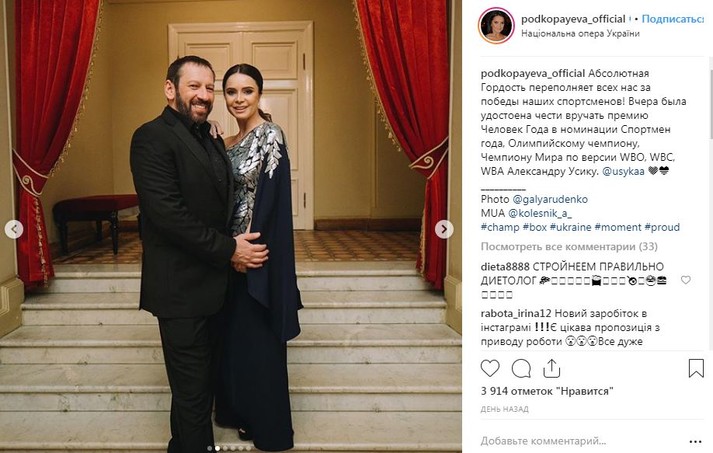713x453 pixels.
Task: Like the dieta8888 comment heart
Action: (x=686, y=280)
